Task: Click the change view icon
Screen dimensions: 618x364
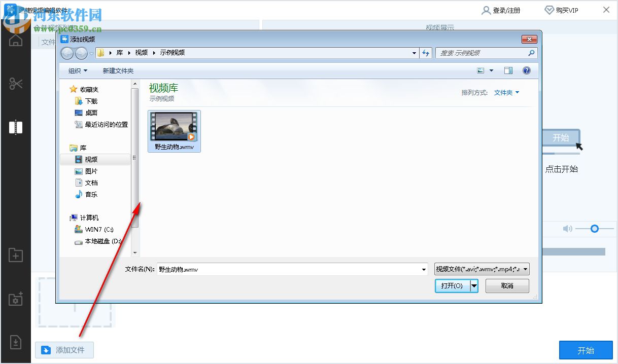Action: 480,70
